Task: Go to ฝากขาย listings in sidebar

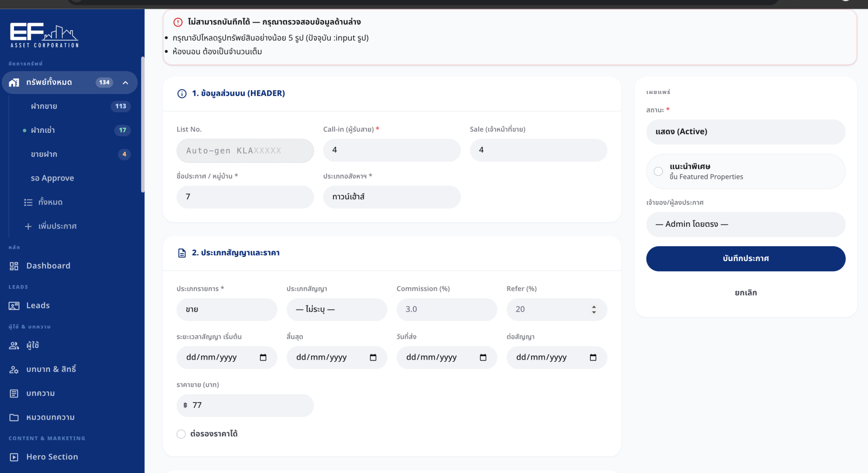Action: (x=44, y=106)
